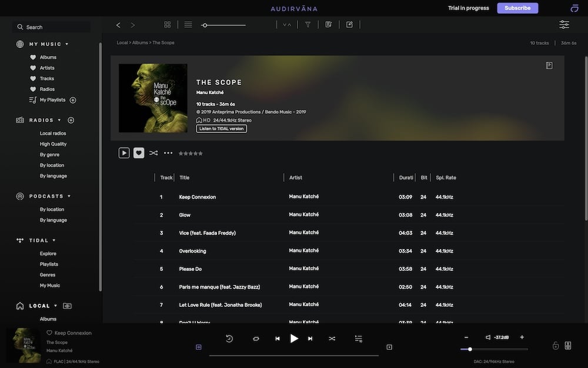Skip to next track
This screenshot has width=588, height=368.
310,339
